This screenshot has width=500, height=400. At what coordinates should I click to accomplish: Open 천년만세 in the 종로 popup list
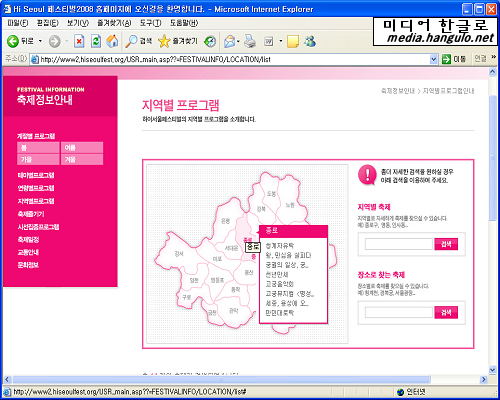click(277, 275)
